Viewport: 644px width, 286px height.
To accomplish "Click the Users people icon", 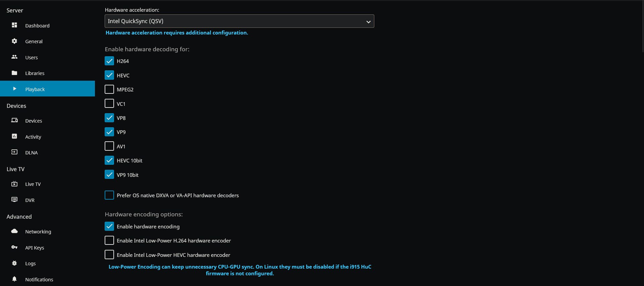I will tap(14, 57).
